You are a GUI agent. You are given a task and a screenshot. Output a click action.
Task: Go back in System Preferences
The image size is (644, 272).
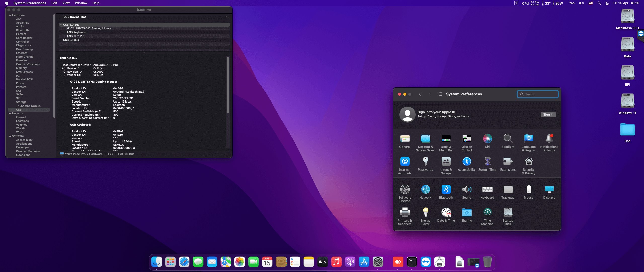click(420, 94)
